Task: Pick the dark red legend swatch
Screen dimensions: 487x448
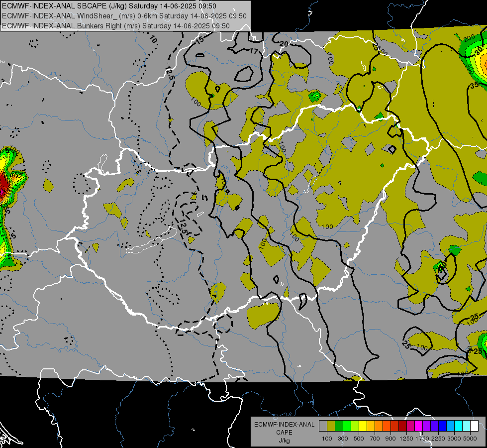Action: (x=402, y=426)
